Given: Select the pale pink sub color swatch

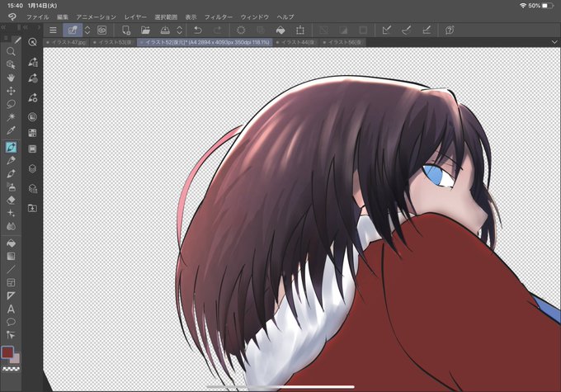Looking at the screenshot, I should pyautogui.click(x=16, y=359).
